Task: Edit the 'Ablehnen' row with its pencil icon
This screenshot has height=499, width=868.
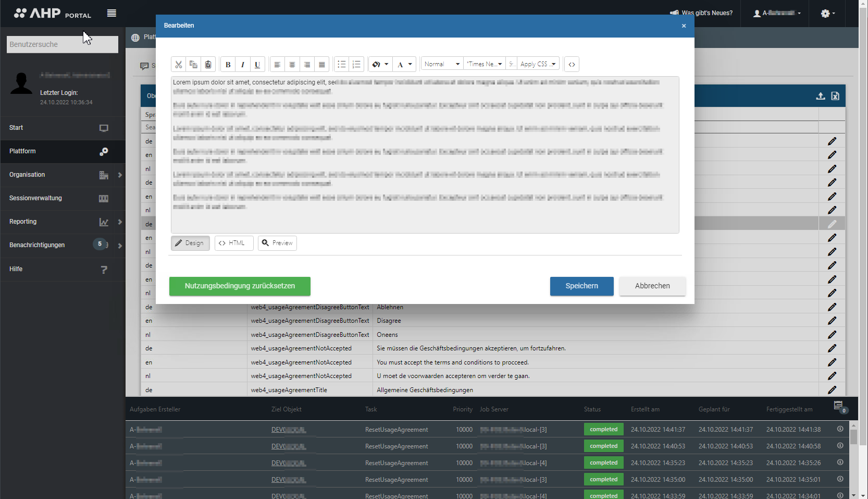Action: pos(832,307)
